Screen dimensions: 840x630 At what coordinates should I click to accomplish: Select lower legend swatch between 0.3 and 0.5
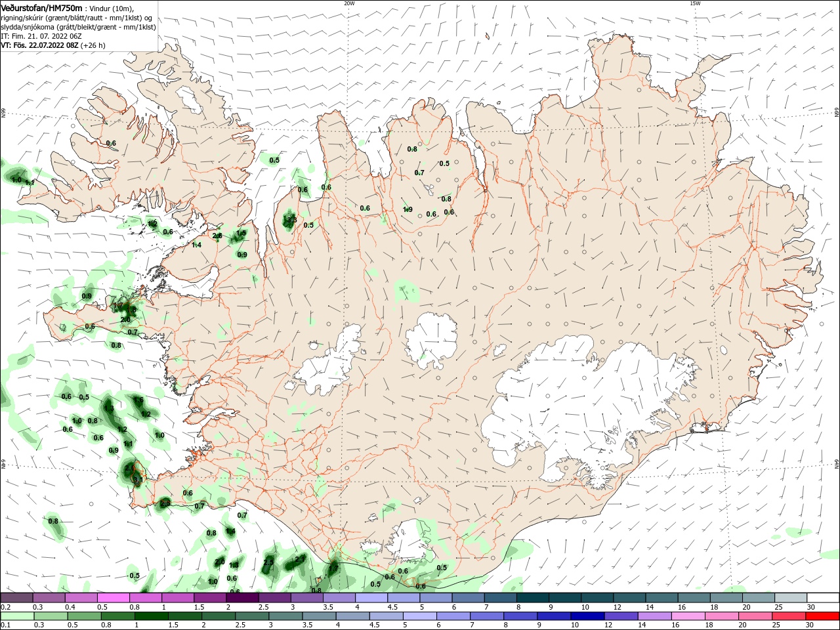pos(51,616)
